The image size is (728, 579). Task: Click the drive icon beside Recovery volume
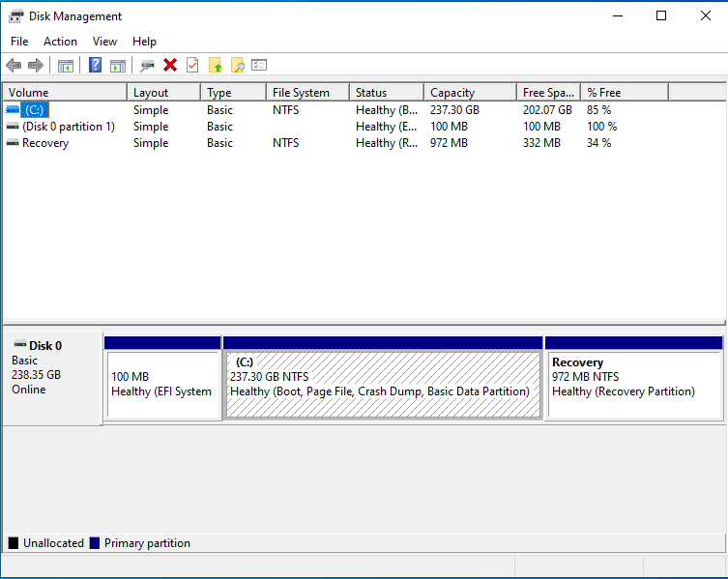tap(13, 142)
